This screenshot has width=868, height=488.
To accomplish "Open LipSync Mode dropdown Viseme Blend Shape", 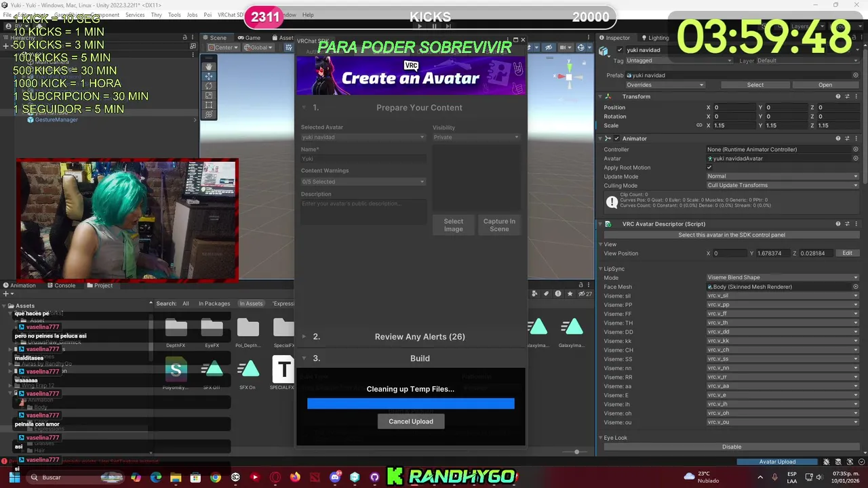I will [x=783, y=277].
